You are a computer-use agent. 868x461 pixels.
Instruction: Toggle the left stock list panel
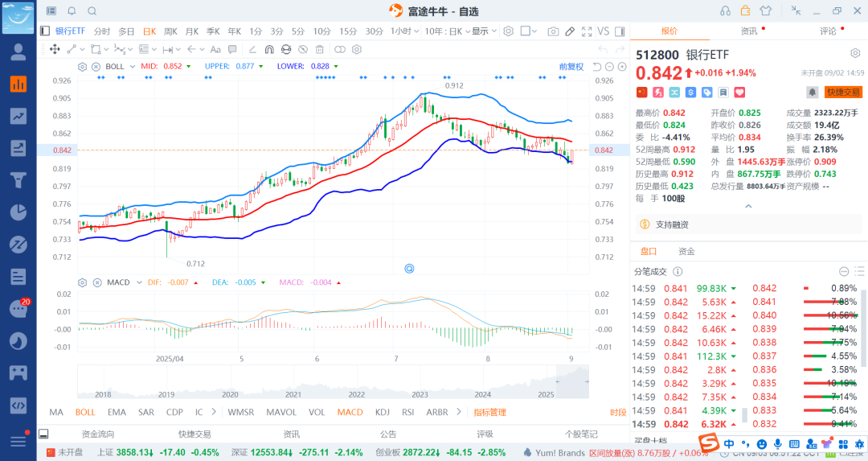click(45, 31)
